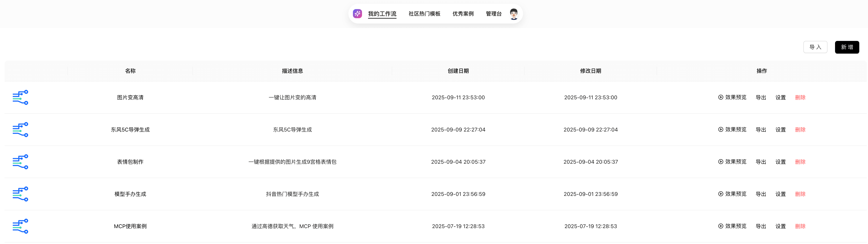The height and width of the screenshot is (244, 868).
Task: Open 设置 for 模型手办生成 workflow
Action: pyautogui.click(x=780, y=194)
